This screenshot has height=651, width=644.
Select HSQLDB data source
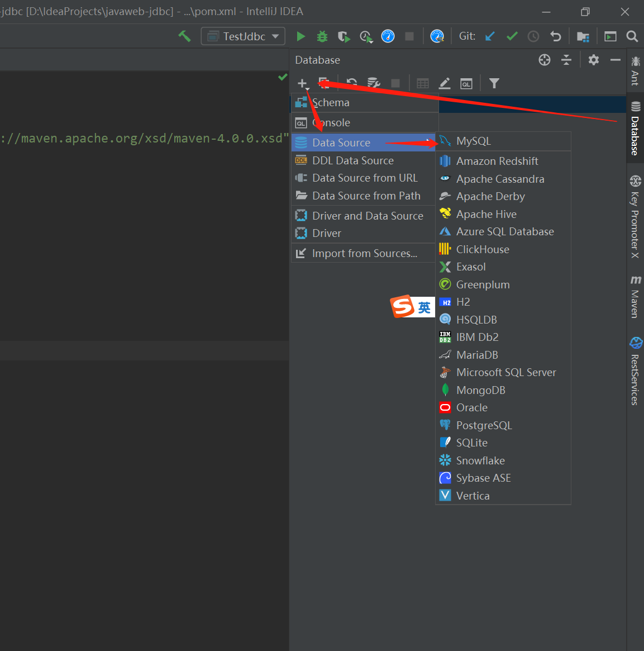coord(503,320)
